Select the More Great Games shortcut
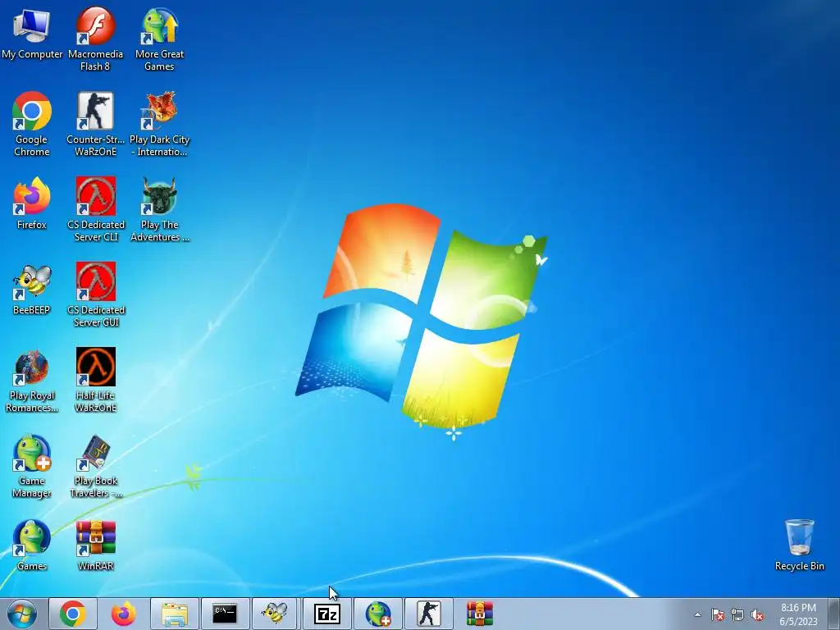The width and height of the screenshot is (840, 630). (159, 39)
